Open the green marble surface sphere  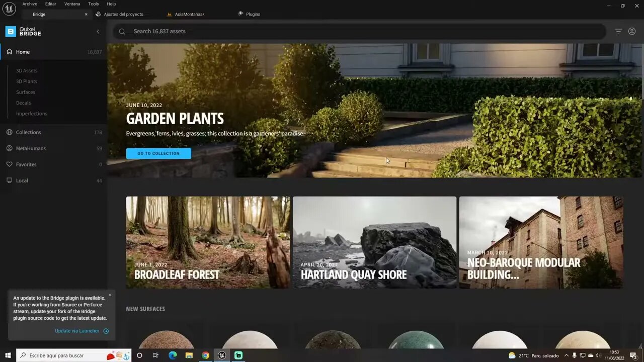coord(416,340)
